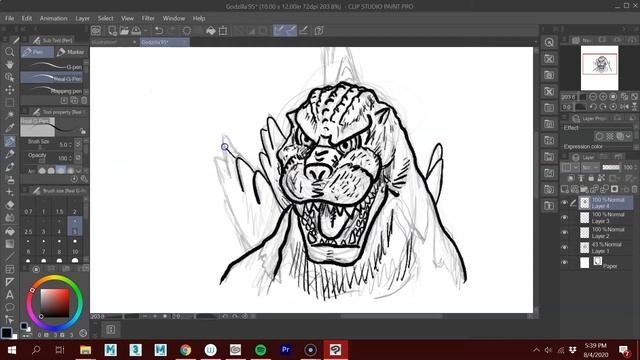Toggle Snap to ruler in command bar

tap(279, 31)
